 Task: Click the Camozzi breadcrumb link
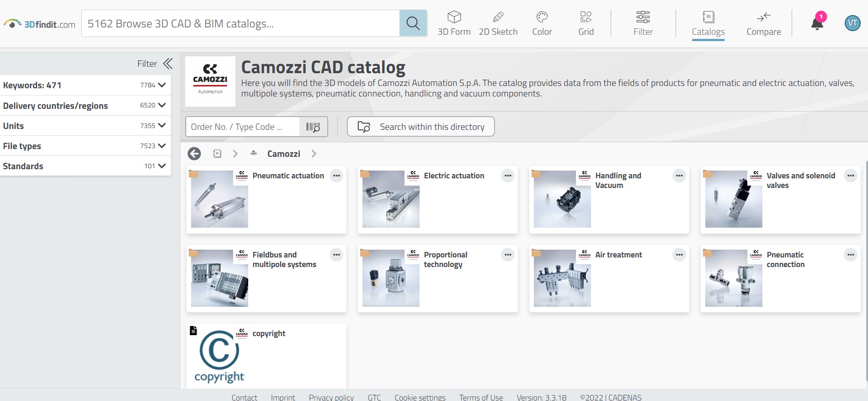point(284,154)
